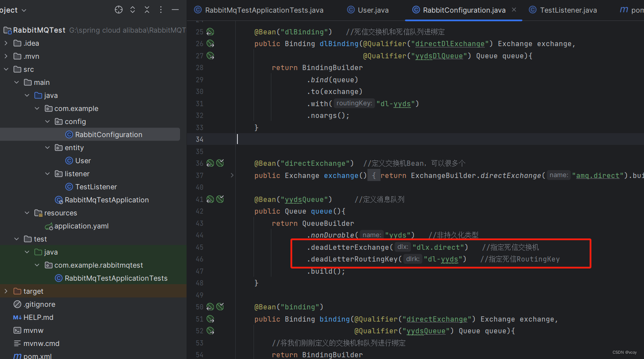Hide the Project tool window
This screenshot has height=359, width=644.
coord(175,10)
